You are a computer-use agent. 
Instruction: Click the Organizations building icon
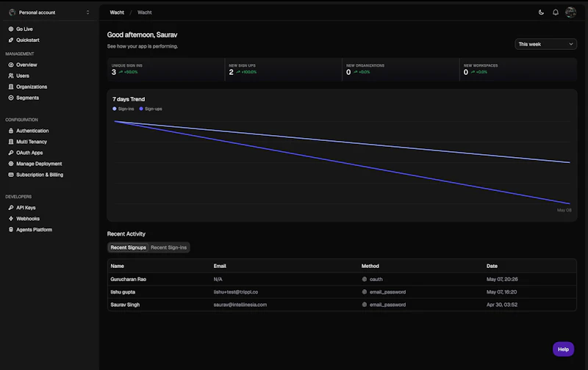point(11,87)
